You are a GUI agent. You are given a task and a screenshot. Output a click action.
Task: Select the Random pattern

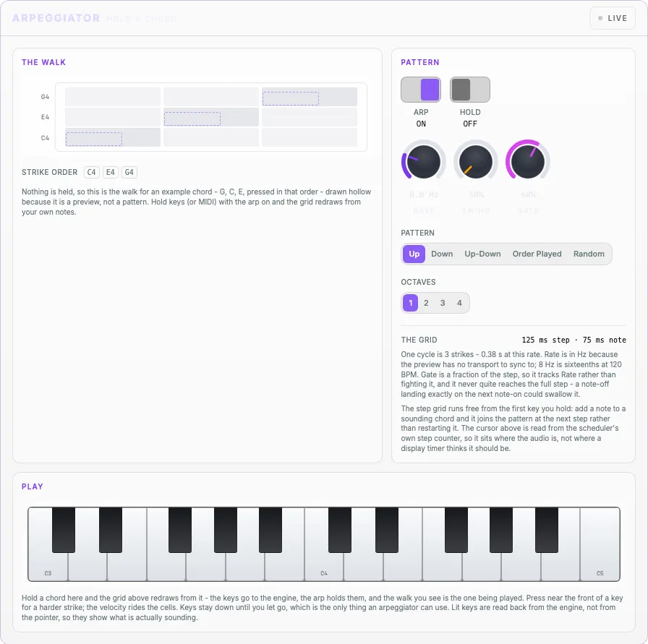tap(589, 254)
